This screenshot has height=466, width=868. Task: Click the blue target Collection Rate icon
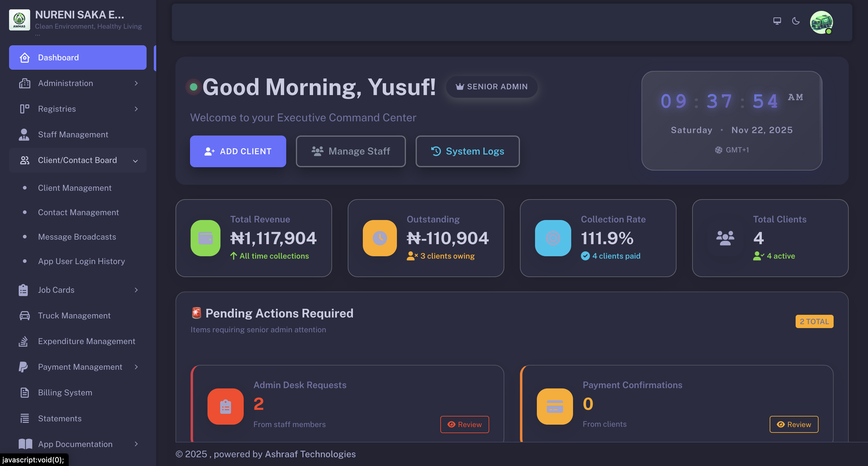pos(553,238)
